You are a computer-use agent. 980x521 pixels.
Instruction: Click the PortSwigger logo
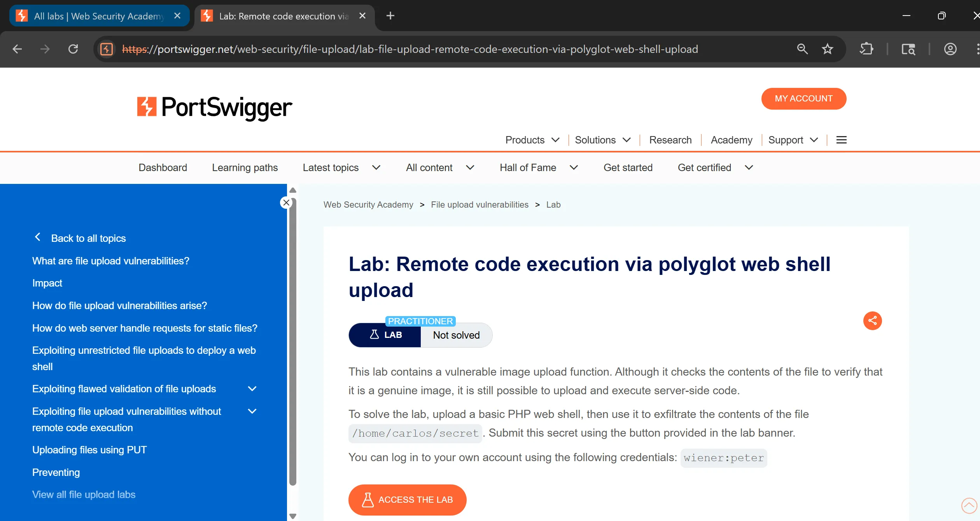214,107
